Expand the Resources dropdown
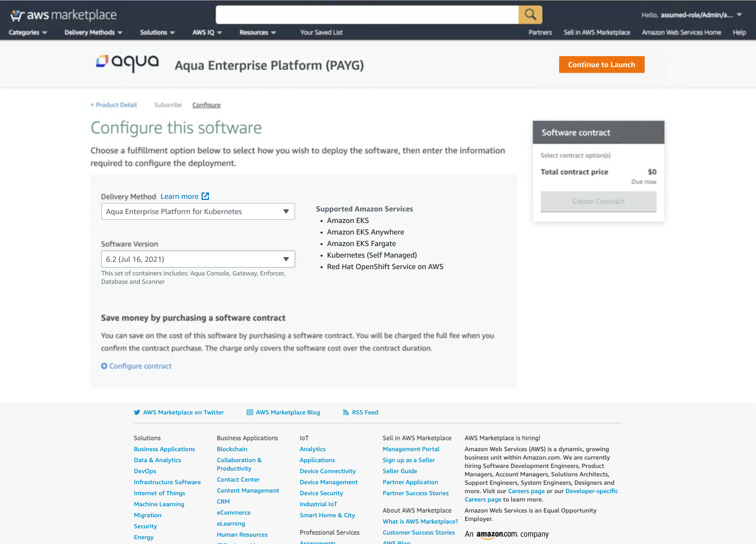756x544 pixels. [258, 33]
